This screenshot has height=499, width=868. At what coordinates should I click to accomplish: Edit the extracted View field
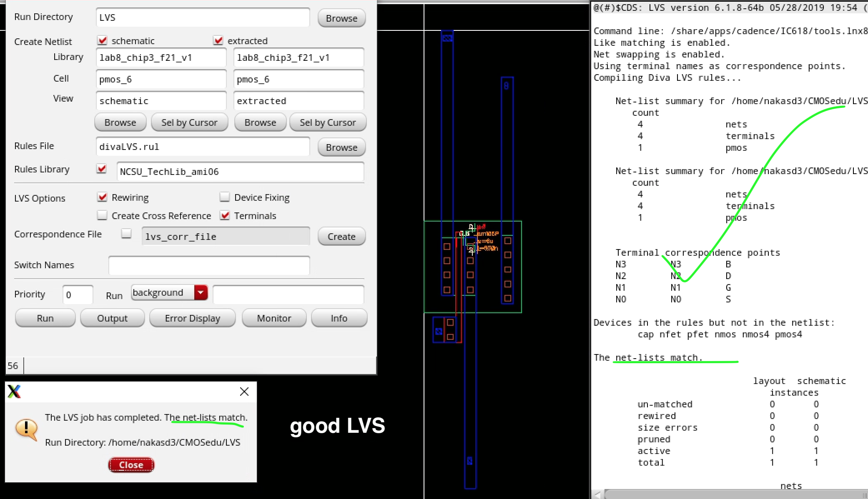[x=299, y=101]
